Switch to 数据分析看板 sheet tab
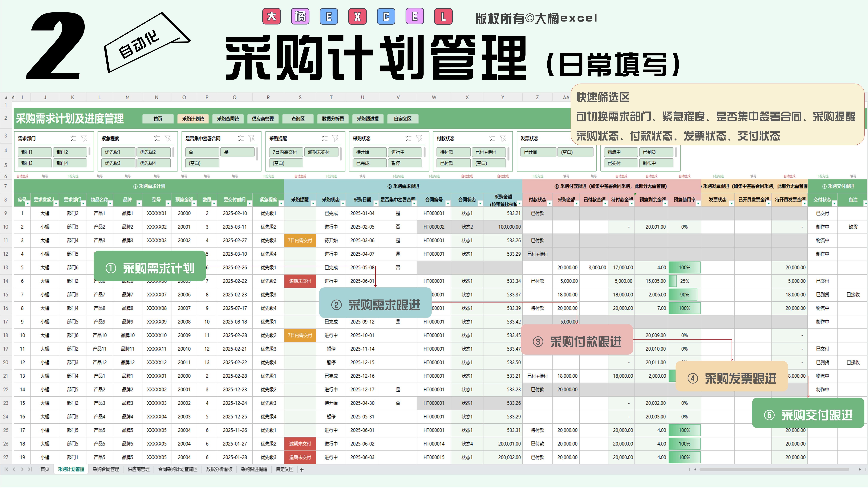Viewport: 868px width, 488px height. tap(219, 469)
